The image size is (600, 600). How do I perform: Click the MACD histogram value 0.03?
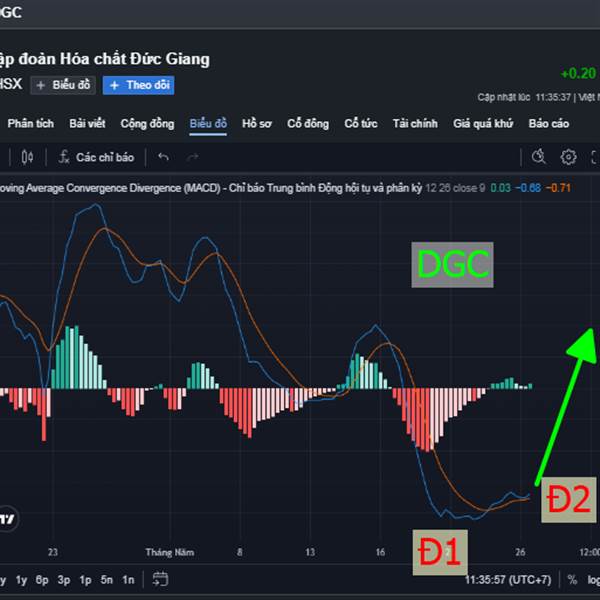pos(501,188)
